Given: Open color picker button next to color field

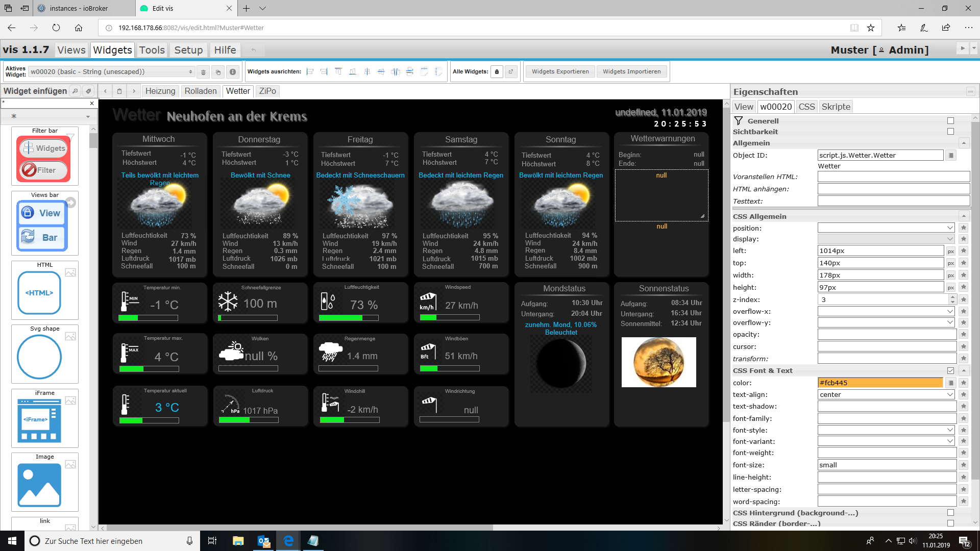Looking at the screenshot, I should 951,383.
